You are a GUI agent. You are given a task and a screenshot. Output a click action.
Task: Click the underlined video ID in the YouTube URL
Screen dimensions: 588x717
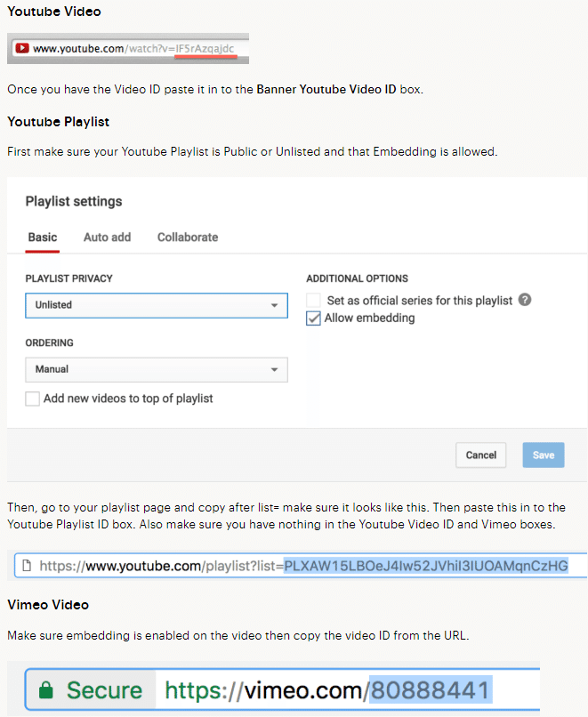[205, 49]
